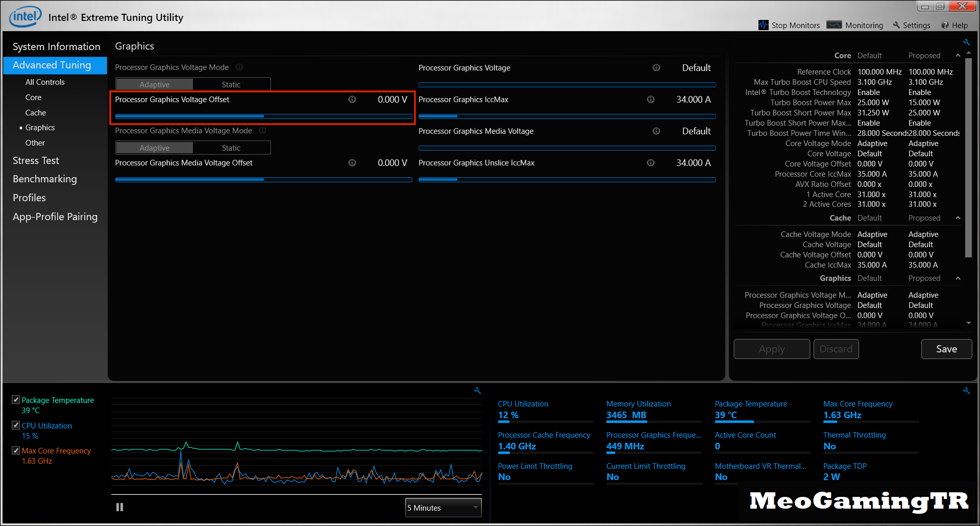Adjust Processor Graphics Media Voltage Offset slider

263,180
